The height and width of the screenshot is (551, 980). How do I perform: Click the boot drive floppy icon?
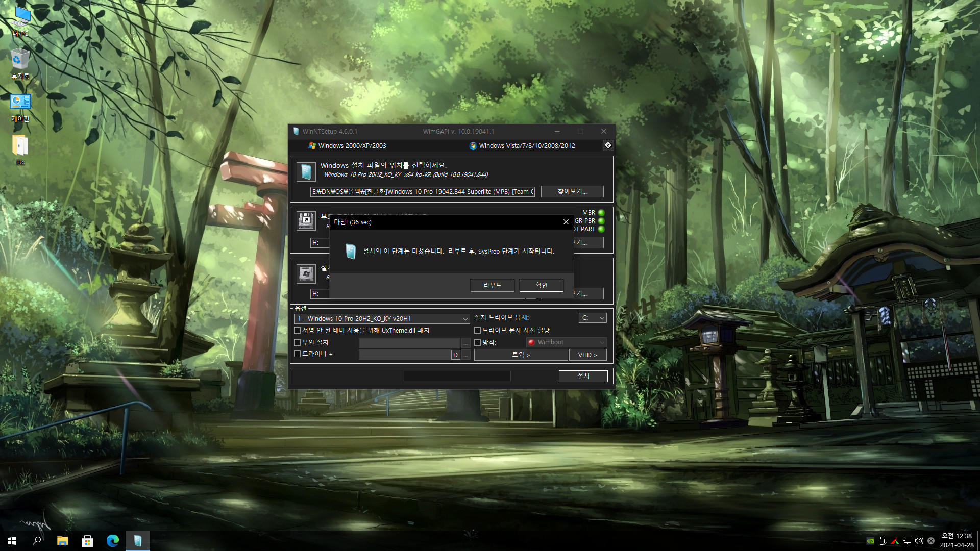(x=306, y=220)
